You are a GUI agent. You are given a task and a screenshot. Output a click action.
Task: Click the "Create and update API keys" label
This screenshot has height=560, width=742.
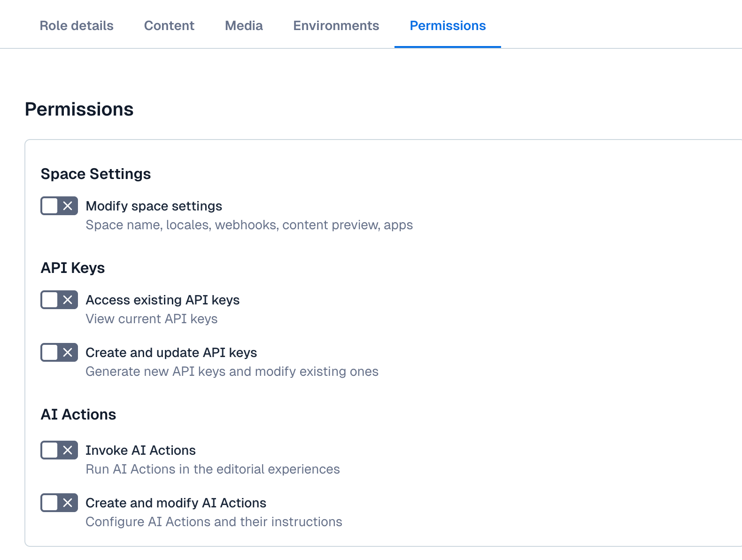point(171,352)
